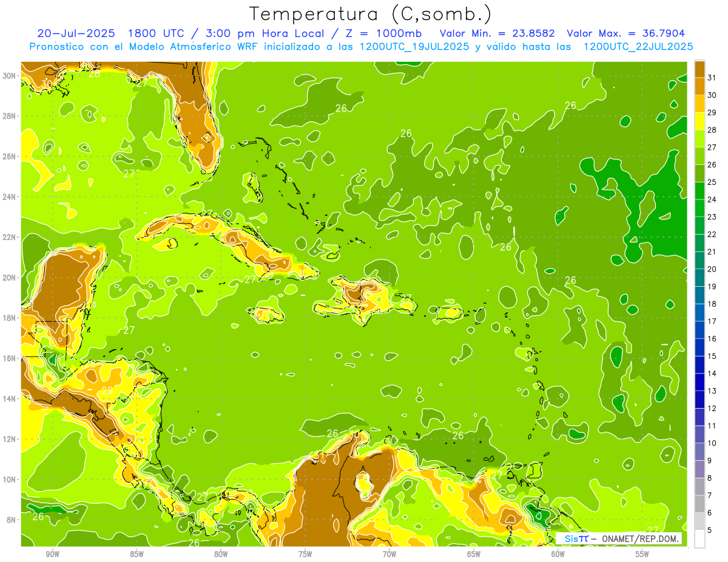Click the '5' color scale label
This screenshot has width=728, height=562.
[x=710, y=530]
